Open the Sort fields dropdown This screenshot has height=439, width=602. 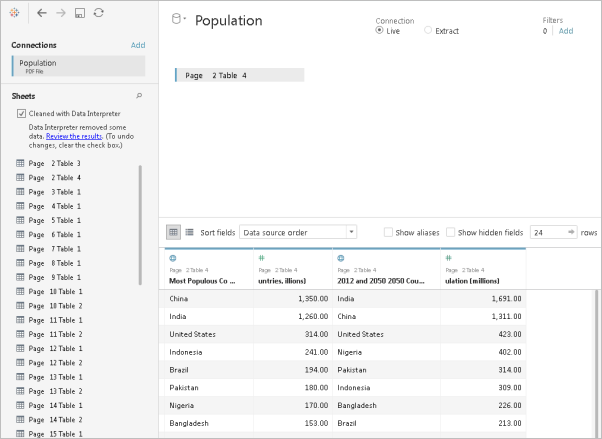298,232
